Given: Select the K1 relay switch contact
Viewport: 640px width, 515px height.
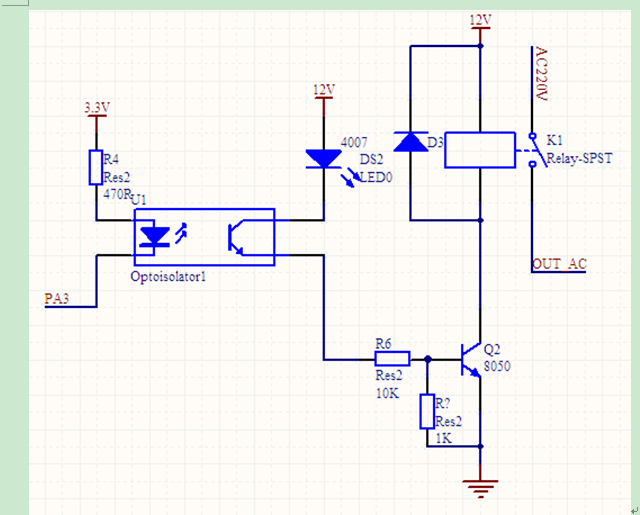Looking at the screenshot, I should click(536, 150).
